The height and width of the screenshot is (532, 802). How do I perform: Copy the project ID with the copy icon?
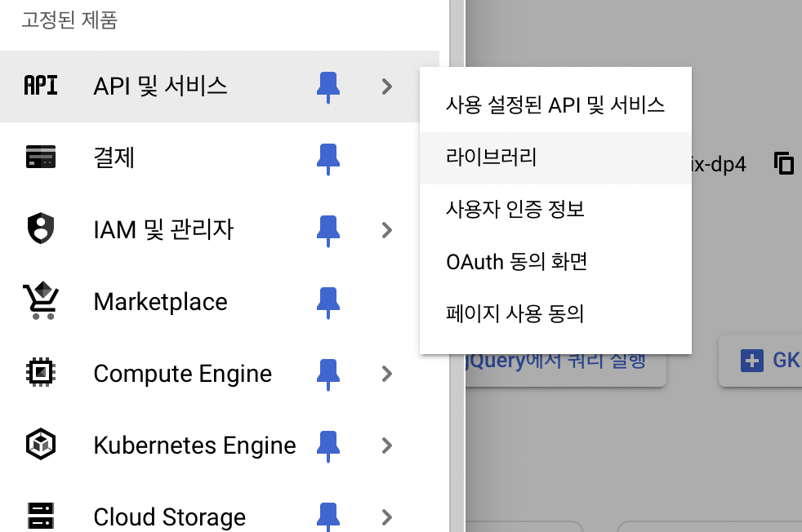tap(783, 163)
